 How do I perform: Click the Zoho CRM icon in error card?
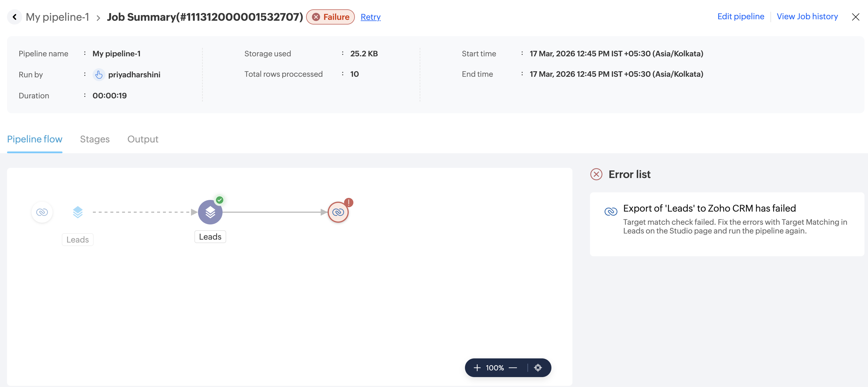(611, 211)
